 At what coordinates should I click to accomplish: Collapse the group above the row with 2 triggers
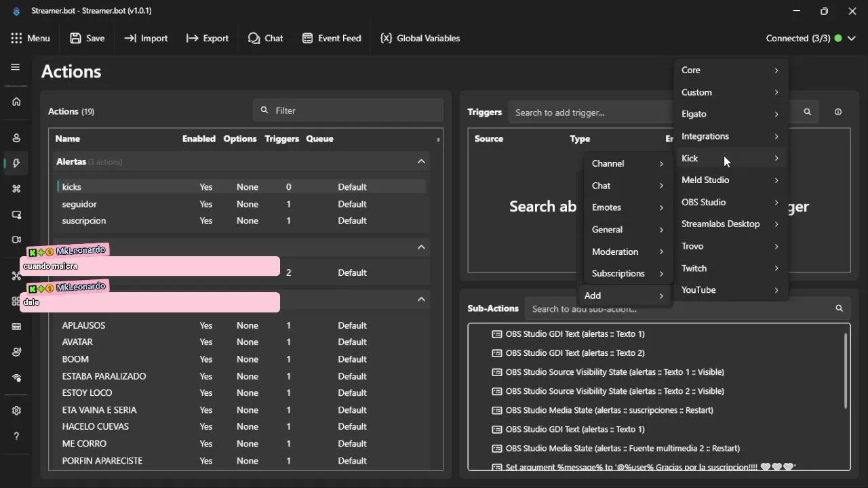[421, 247]
